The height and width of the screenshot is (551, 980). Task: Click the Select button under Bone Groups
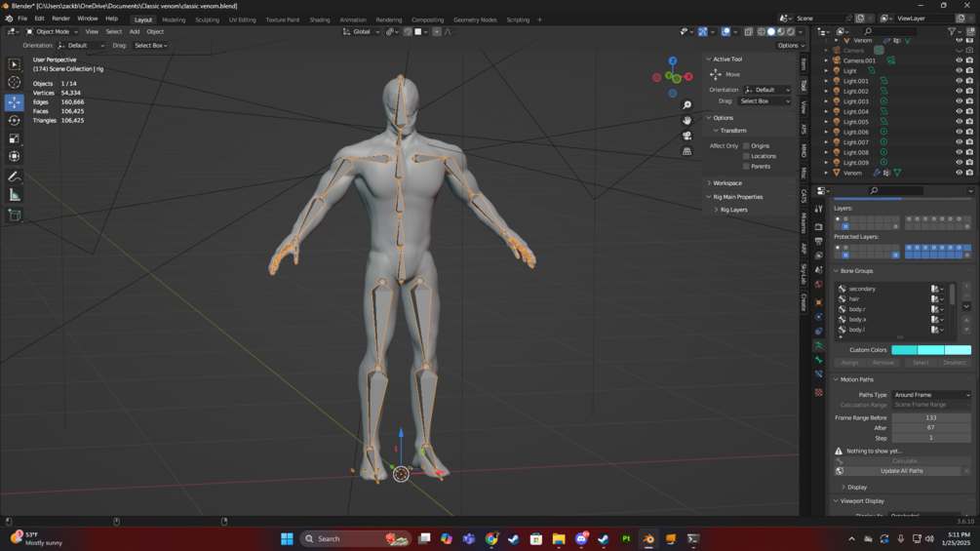pyautogui.click(x=920, y=363)
